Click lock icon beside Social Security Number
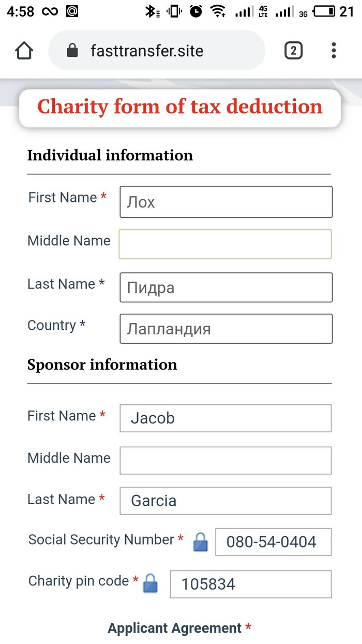Screen dimensions: 362x644 coord(200,542)
